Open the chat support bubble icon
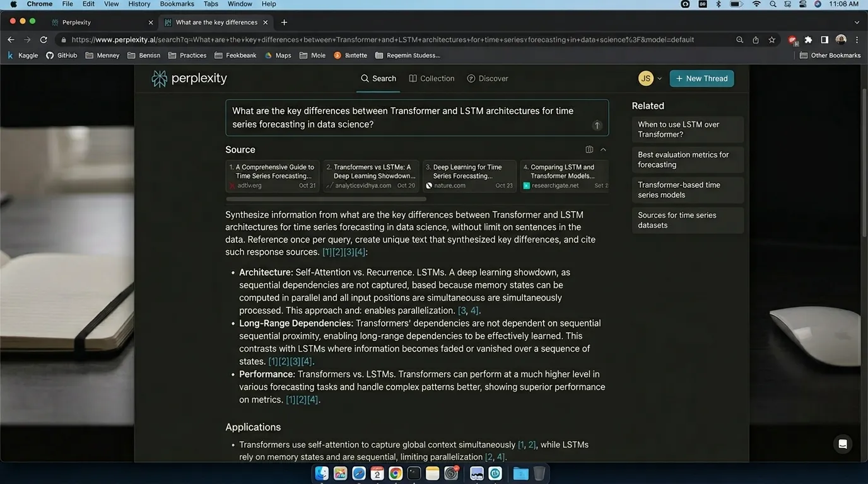Screen dimensions: 868x484 coord(842,444)
